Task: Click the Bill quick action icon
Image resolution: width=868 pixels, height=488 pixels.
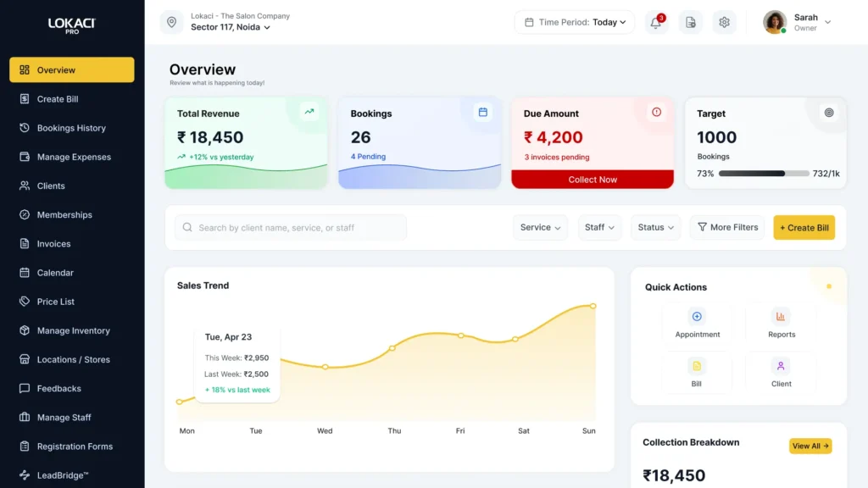Action: tap(697, 366)
